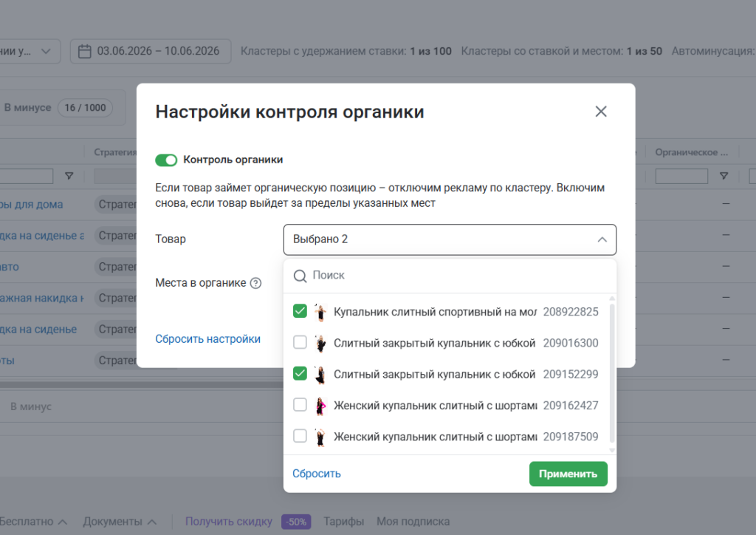Click Получить скидку link in footer
Screen dimensions: 756x535
(229, 522)
